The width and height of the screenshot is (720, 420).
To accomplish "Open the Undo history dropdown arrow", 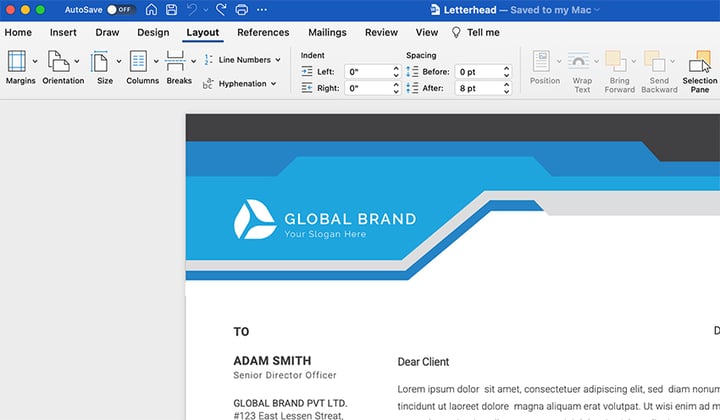I will pyautogui.click(x=206, y=10).
